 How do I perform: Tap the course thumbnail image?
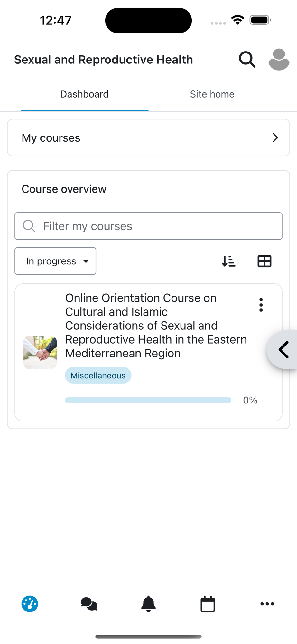coord(40,352)
